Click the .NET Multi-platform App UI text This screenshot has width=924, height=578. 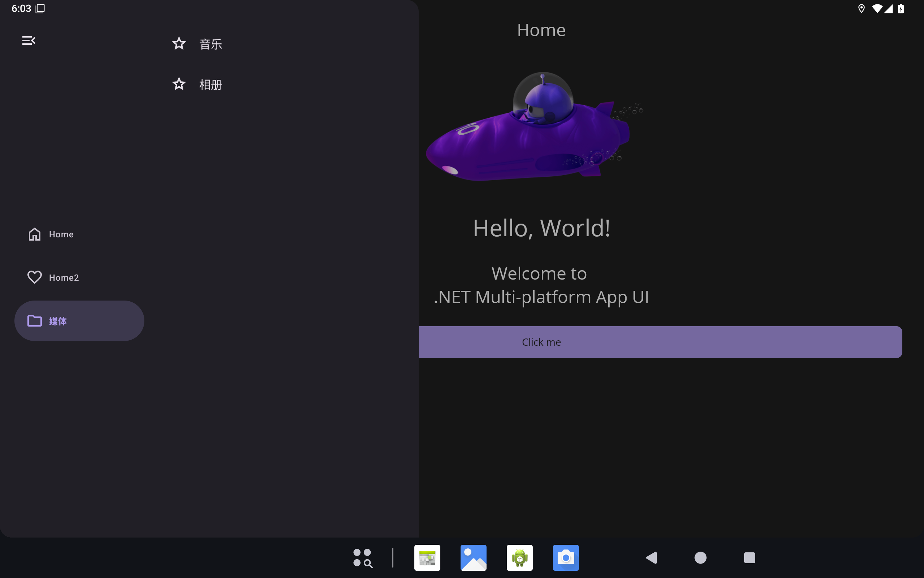point(541,297)
